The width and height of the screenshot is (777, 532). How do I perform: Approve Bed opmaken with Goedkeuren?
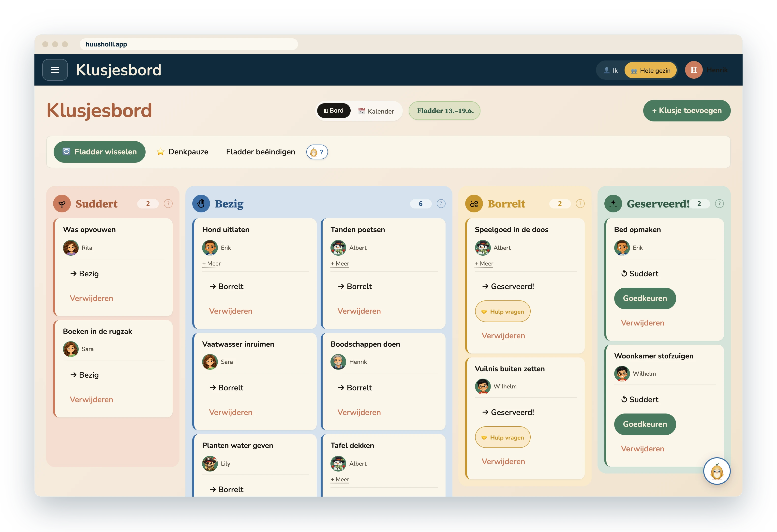click(645, 298)
